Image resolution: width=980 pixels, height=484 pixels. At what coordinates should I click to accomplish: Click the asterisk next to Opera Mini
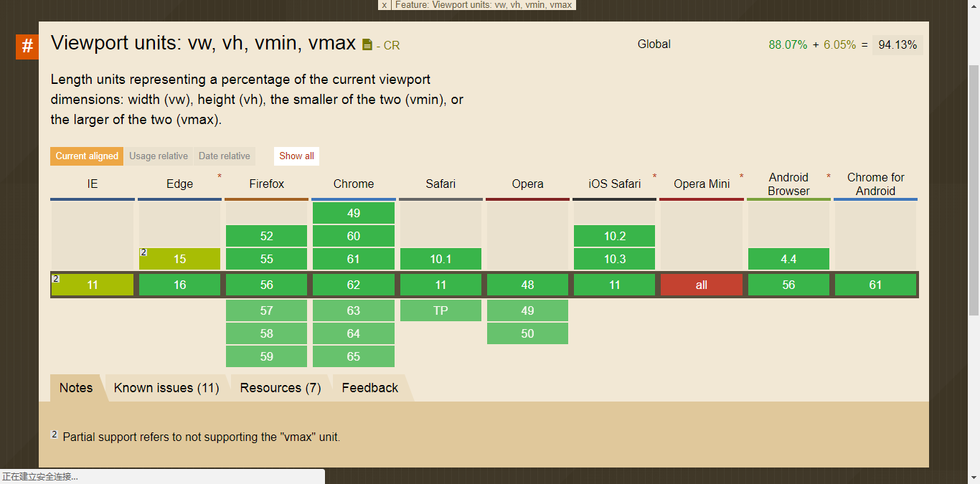point(741,176)
